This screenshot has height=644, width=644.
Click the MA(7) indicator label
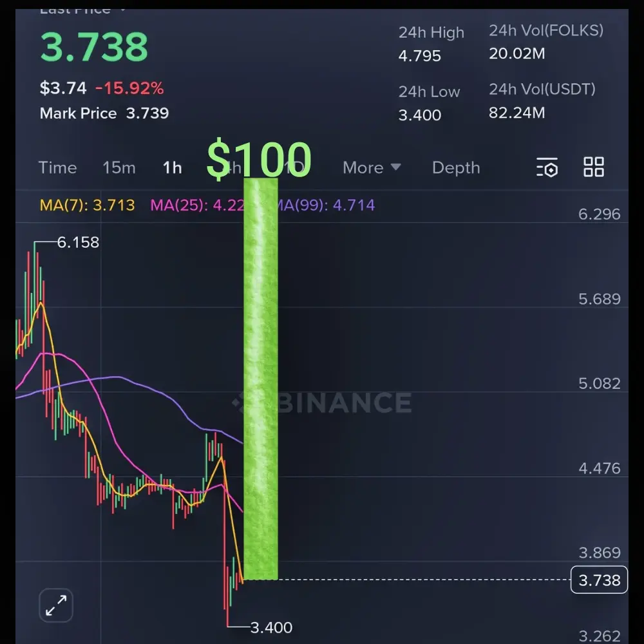(87, 205)
